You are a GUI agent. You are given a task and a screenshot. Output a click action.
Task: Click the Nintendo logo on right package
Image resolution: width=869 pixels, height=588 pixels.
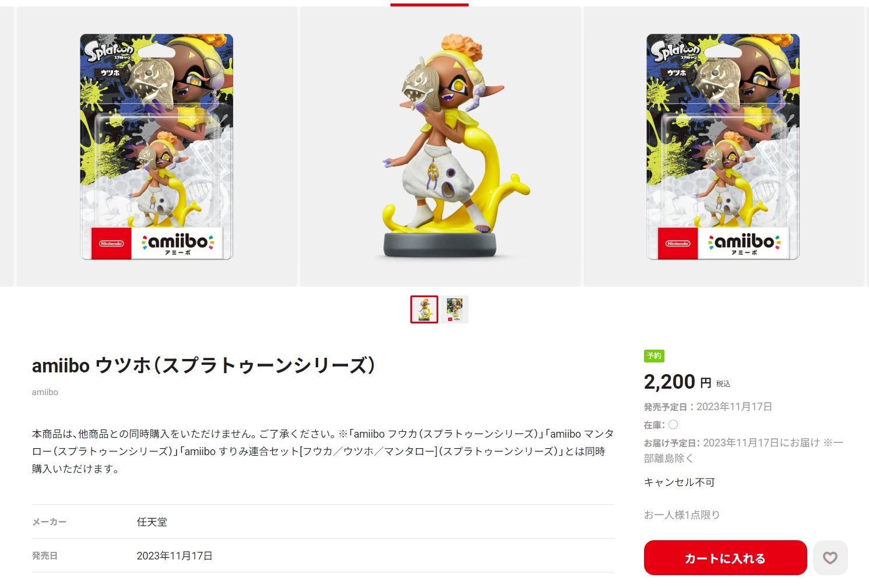click(678, 244)
